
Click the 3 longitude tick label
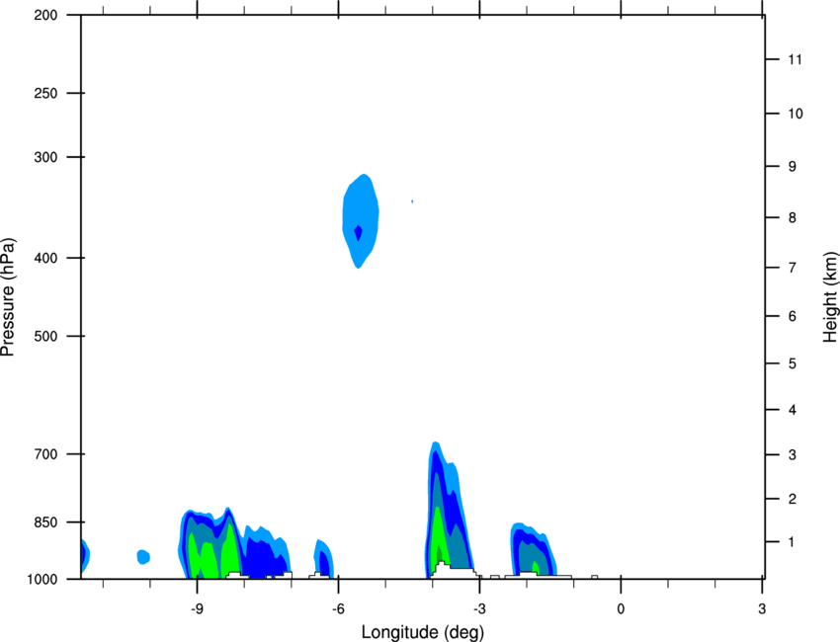(x=762, y=609)
